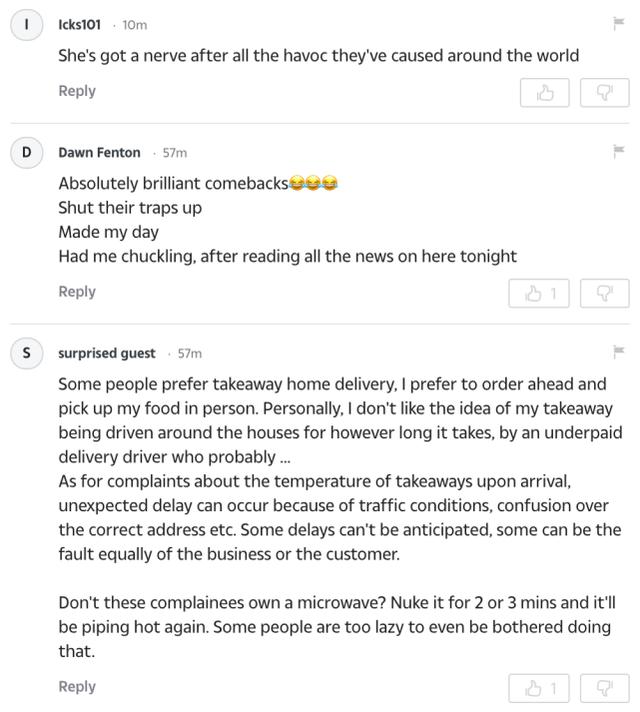
Task: Open surprised guest's avatar circle
Action: click(x=27, y=353)
